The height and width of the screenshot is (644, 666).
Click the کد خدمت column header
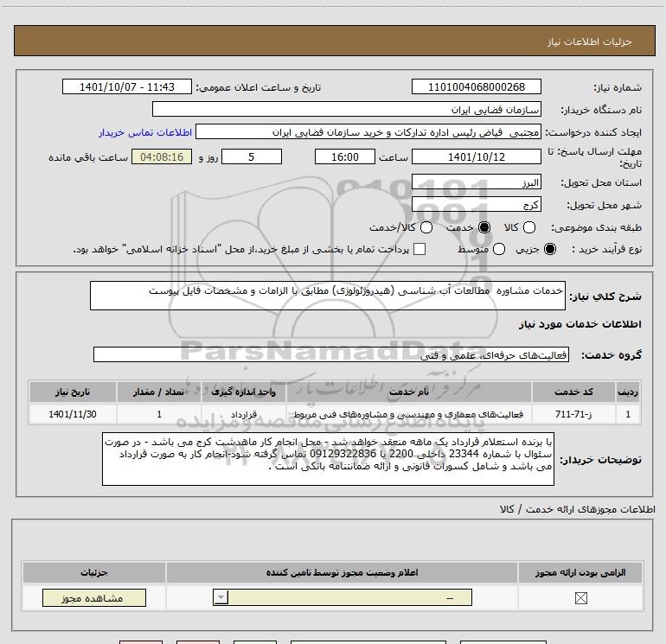pyautogui.click(x=573, y=392)
